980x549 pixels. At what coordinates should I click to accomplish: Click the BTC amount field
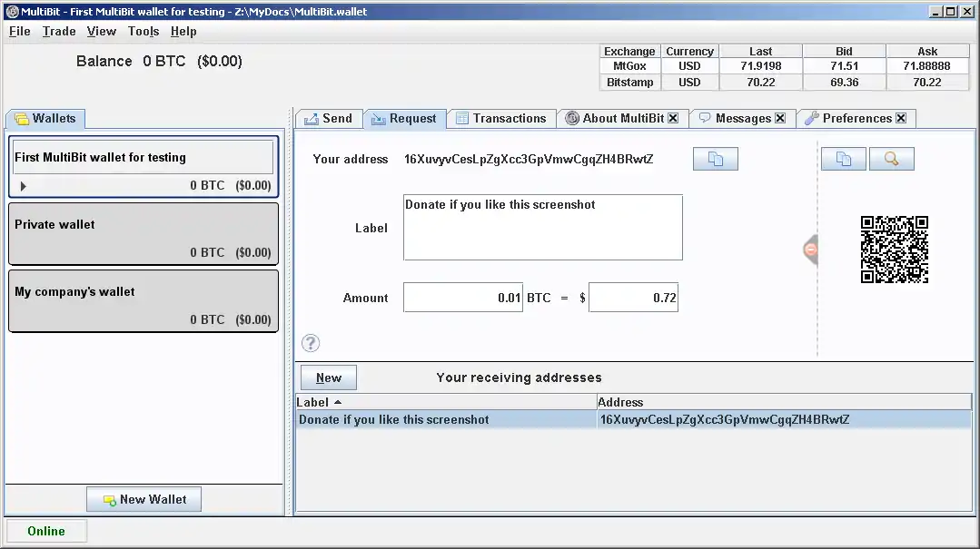point(462,298)
